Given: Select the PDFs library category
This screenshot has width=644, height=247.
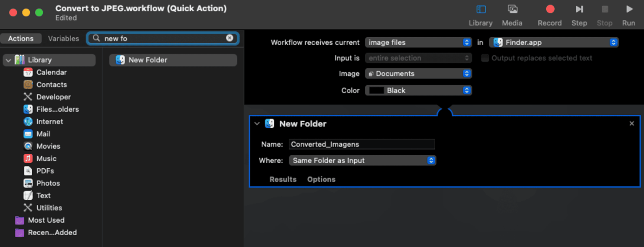Looking at the screenshot, I should pyautogui.click(x=45, y=171).
